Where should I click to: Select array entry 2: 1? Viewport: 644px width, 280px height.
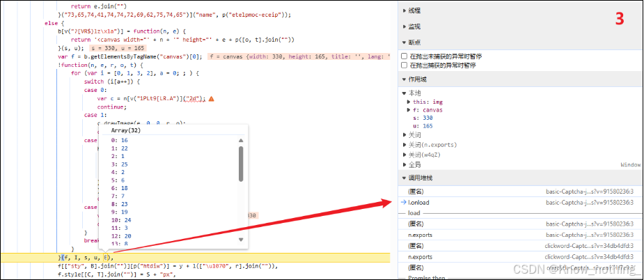[118, 156]
